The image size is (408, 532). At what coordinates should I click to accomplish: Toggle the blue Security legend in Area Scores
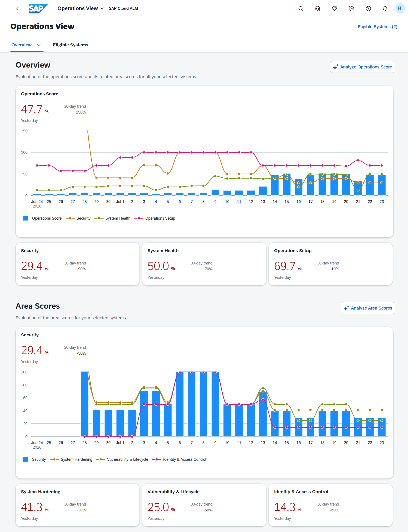[34, 459]
